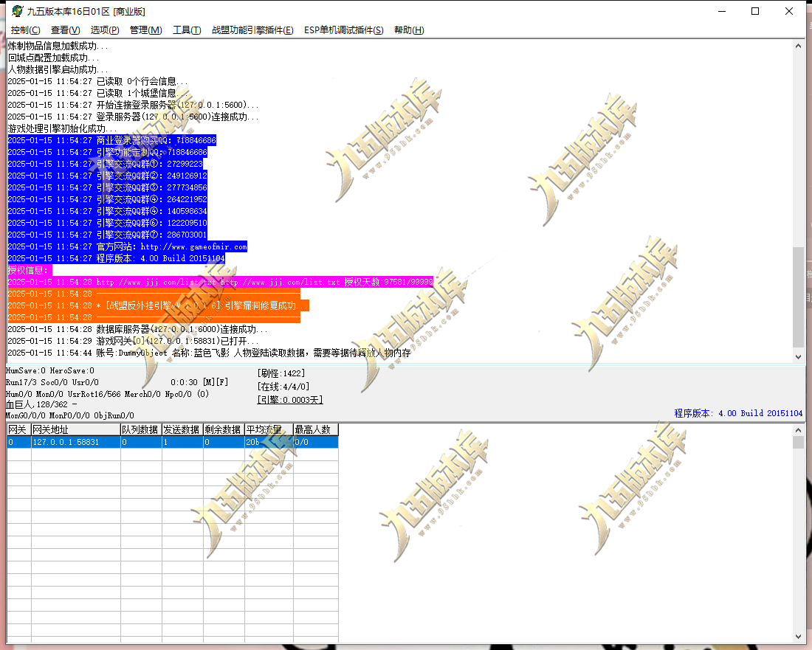The image size is (812, 650).
Task: Open the 工具(T) menu
Action: (187, 30)
